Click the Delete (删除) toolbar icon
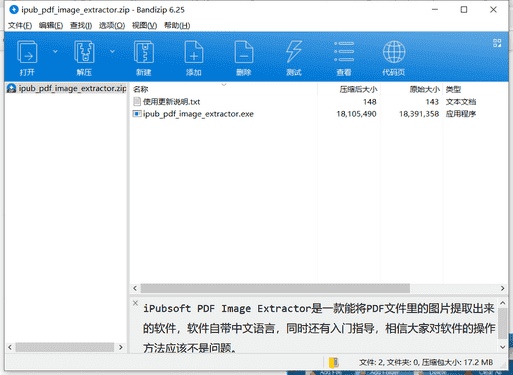 click(244, 52)
